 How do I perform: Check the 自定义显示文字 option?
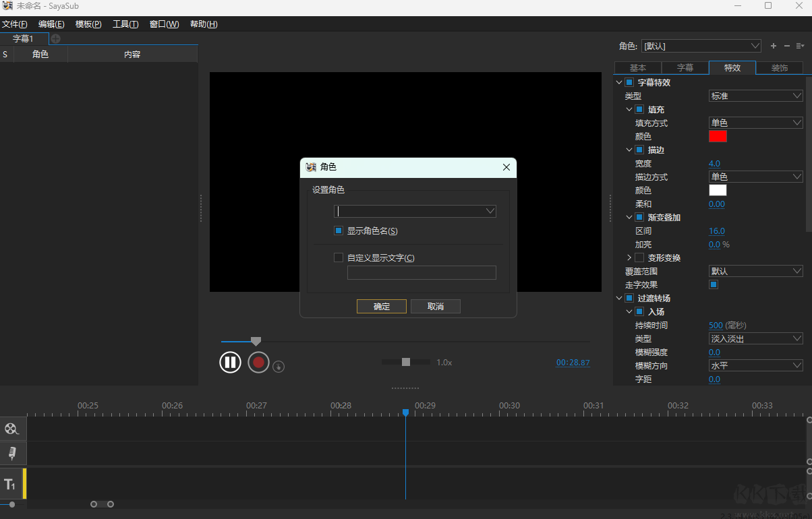click(x=338, y=257)
